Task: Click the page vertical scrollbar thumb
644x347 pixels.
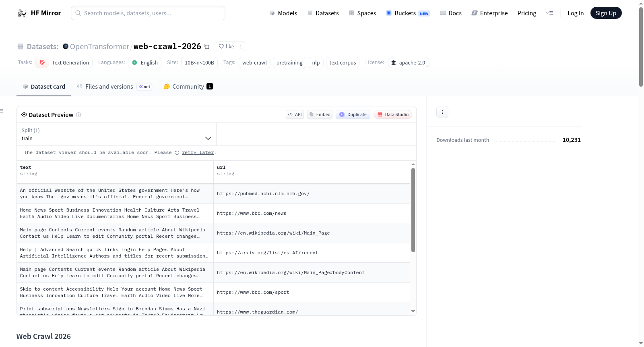Action: pyautogui.click(x=641, y=47)
